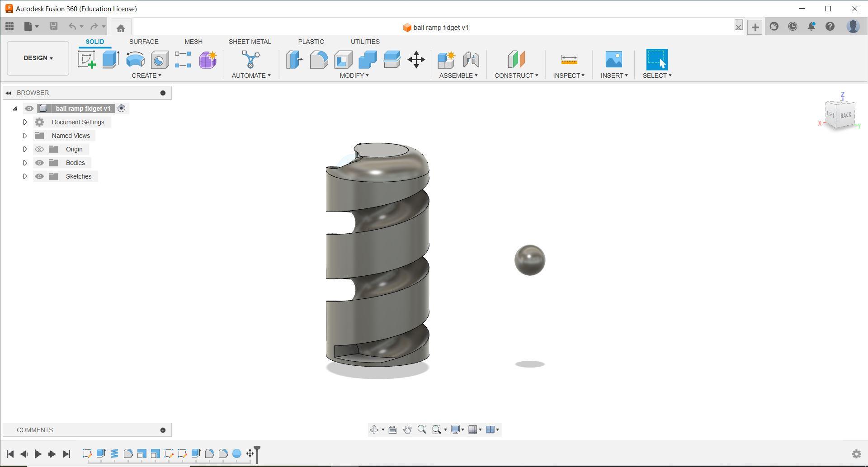The height and width of the screenshot is (467, 868).
Task: Activate the Extrude tool in the Create group
Action: pos(111,60)
